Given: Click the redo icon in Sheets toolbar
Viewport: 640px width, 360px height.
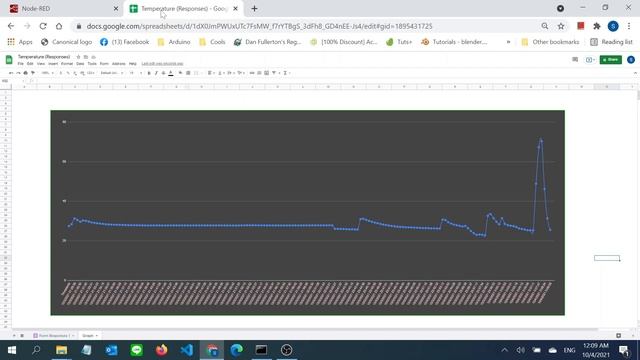Looking at the screenshot, I should 18,73.
